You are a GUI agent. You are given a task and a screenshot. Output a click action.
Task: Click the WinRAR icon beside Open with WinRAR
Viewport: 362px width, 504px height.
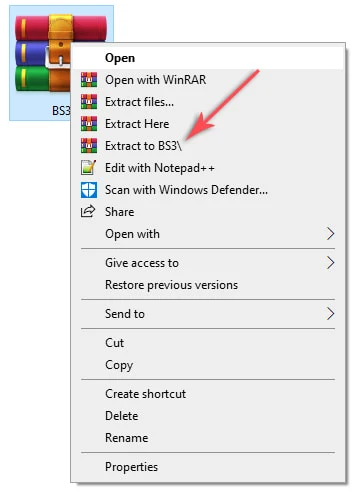[x=89, y=80]
